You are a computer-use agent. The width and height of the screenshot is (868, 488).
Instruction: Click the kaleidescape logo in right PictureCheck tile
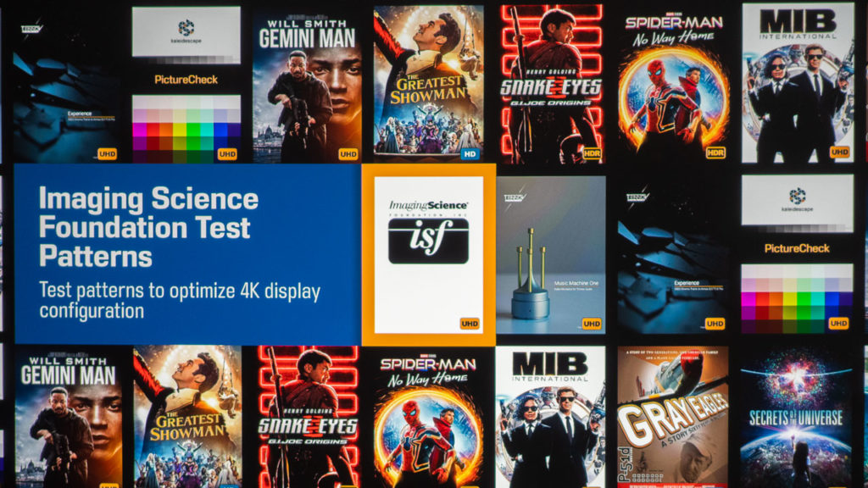click(x=797, y=200)
